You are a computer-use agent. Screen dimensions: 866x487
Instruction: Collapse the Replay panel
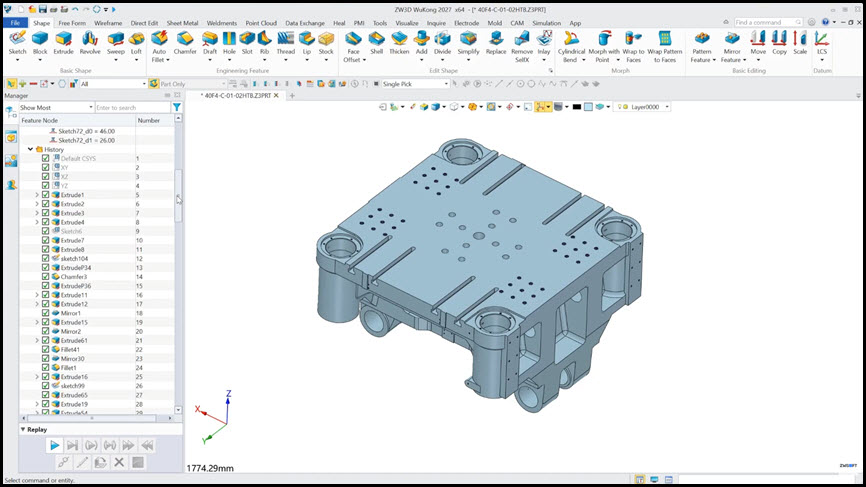23,430
